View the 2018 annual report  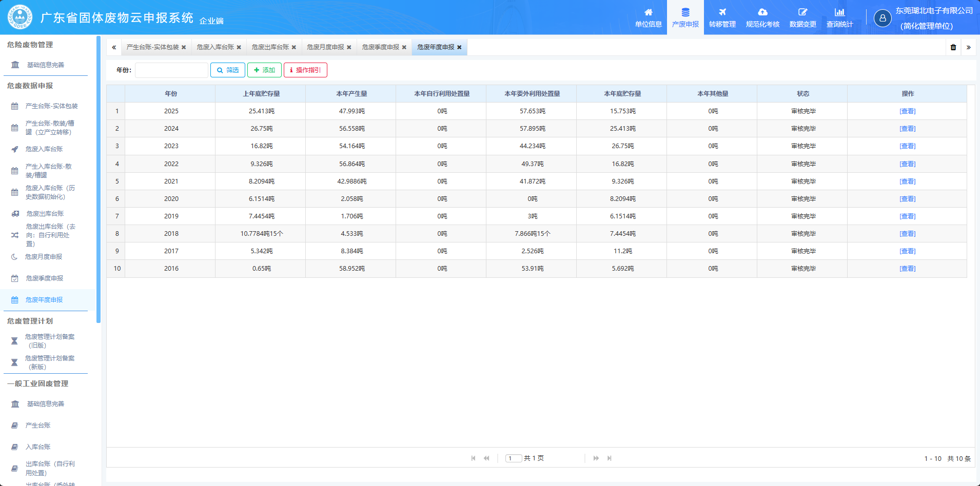907,234
